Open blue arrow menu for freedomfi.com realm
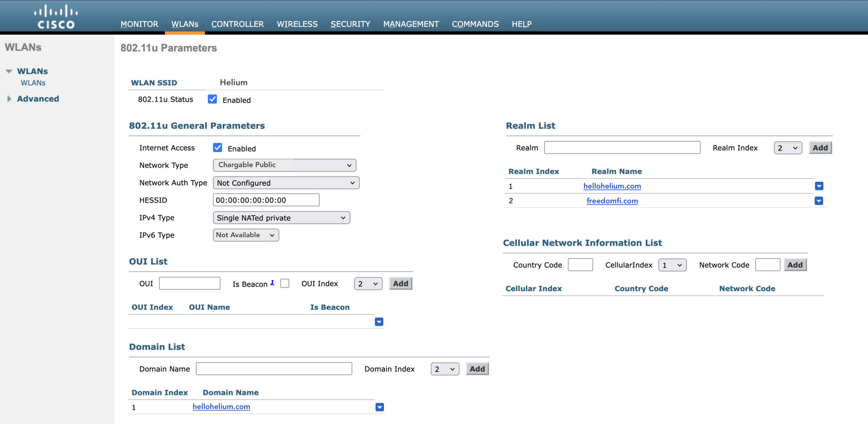The image size is (868, 424). point(819,201)
